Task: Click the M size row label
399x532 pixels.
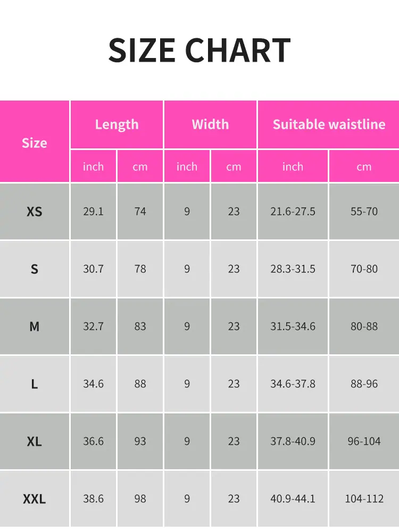Action: 34,327
